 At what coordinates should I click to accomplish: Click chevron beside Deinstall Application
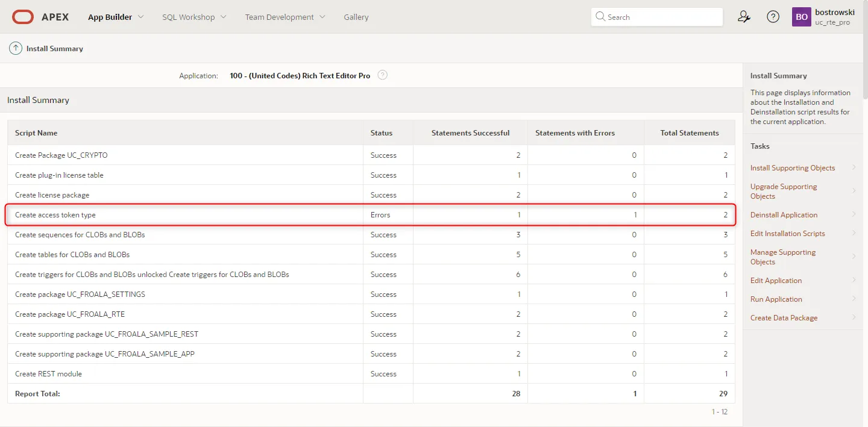(x=854, y=214)
